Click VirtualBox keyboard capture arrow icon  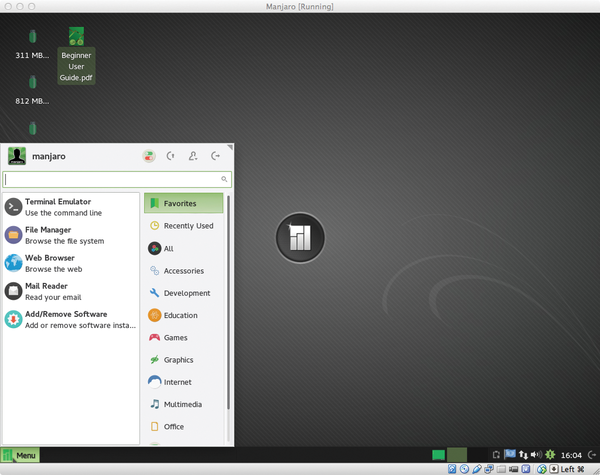pyautogui.click(x=554, y=469)
